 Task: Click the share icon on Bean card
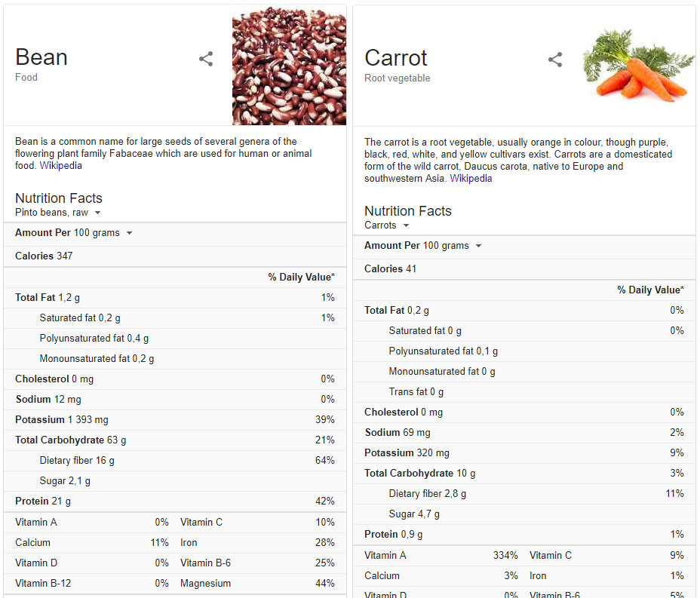(206, 59)
